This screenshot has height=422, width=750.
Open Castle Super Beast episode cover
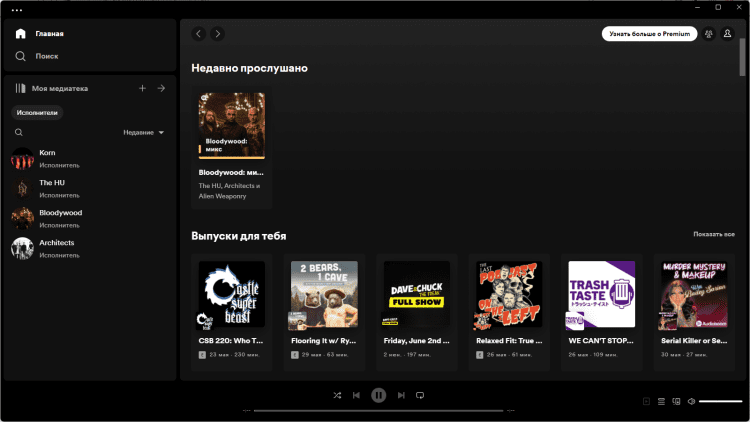coord(232,294)
